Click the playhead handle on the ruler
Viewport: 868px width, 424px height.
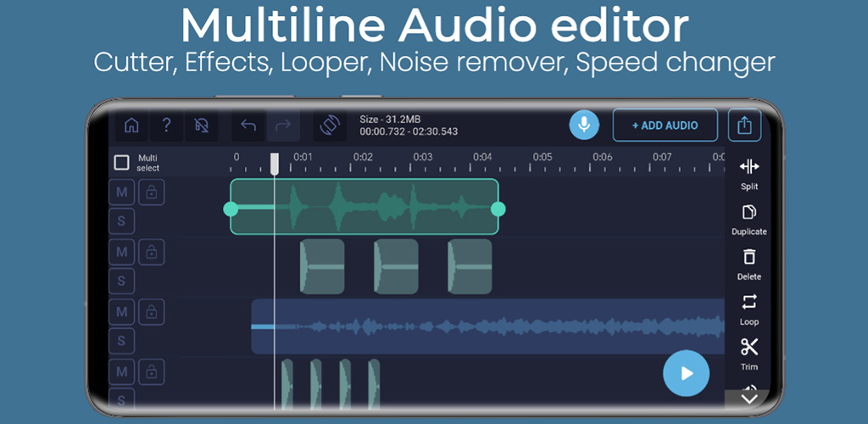[275, 165]
